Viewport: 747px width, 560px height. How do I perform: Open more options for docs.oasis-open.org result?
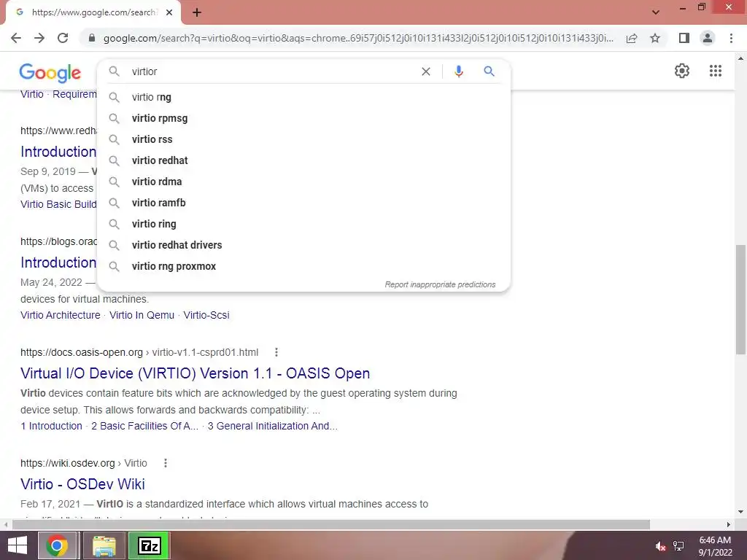coord(276,352)
